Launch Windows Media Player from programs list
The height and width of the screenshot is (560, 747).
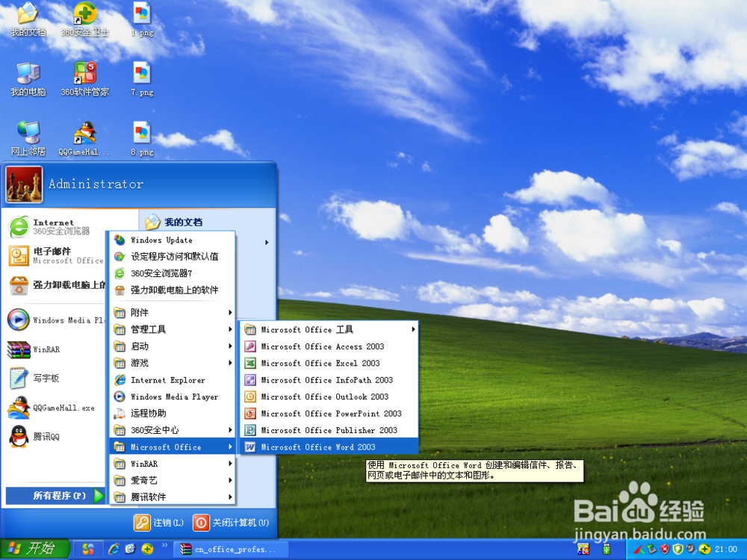click(173, 396)
